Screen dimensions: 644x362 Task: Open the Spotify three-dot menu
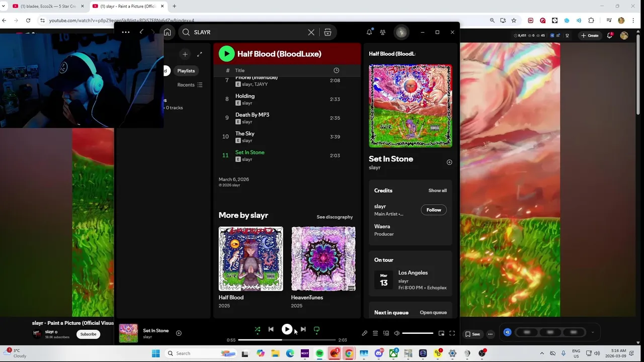coord(126,32)
